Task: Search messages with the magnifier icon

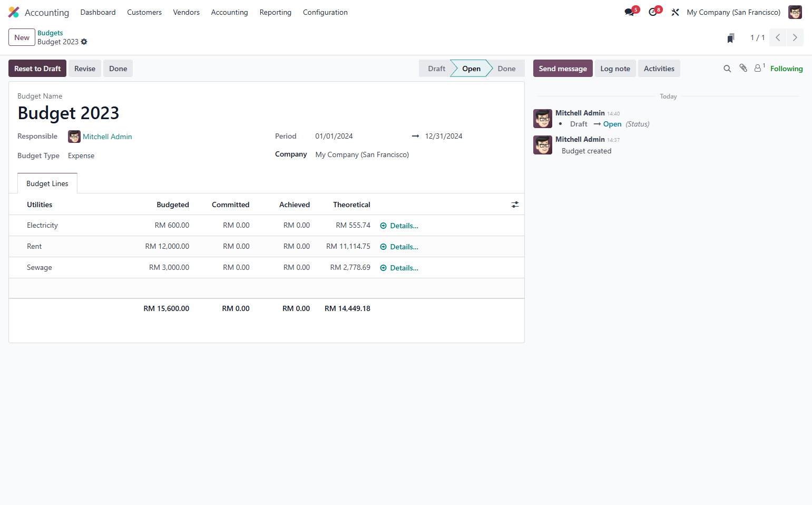Action: 727,69
